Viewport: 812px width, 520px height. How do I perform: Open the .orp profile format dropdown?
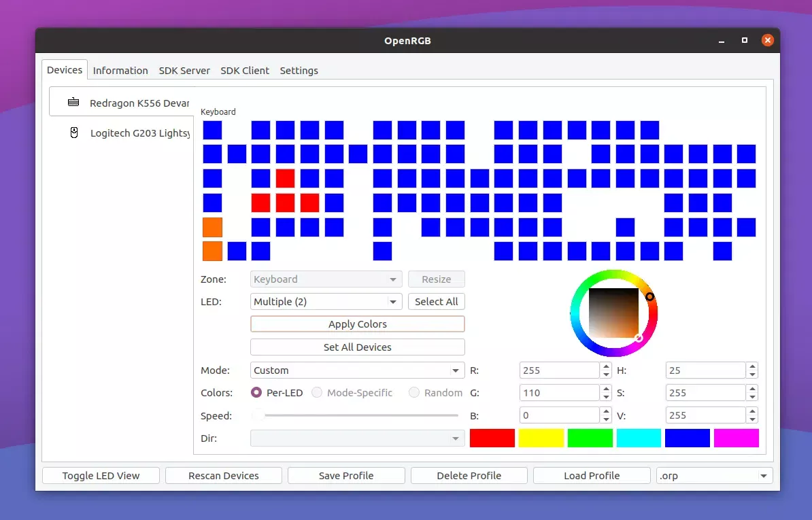tap(713, 475)
